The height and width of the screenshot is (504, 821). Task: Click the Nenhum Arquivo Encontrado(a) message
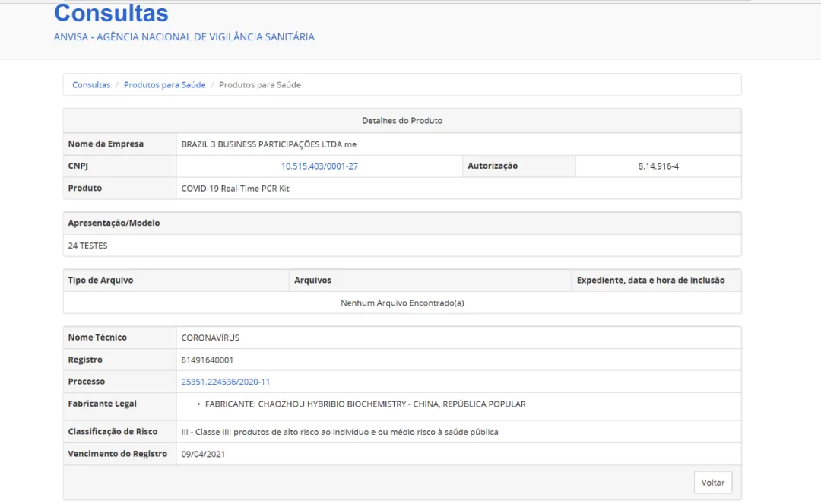coord(401,303)
